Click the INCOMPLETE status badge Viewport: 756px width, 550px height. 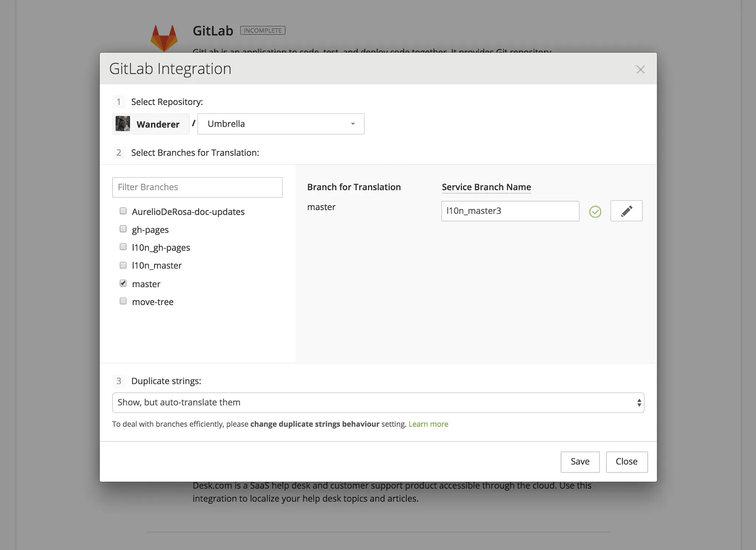tap(262, 30)
